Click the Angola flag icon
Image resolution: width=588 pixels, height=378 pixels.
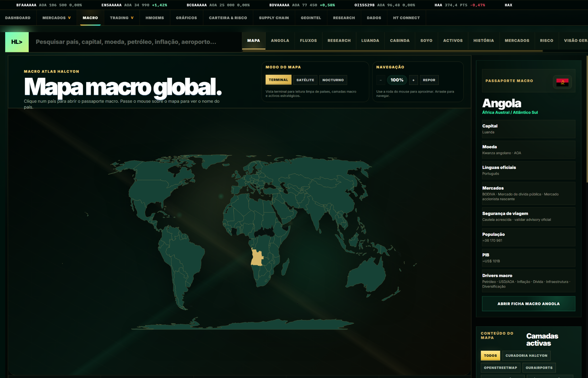click(562, 82)
